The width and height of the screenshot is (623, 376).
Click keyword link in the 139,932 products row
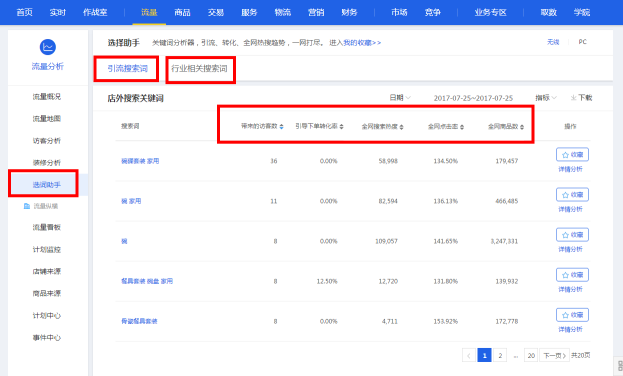pos(147,281)
